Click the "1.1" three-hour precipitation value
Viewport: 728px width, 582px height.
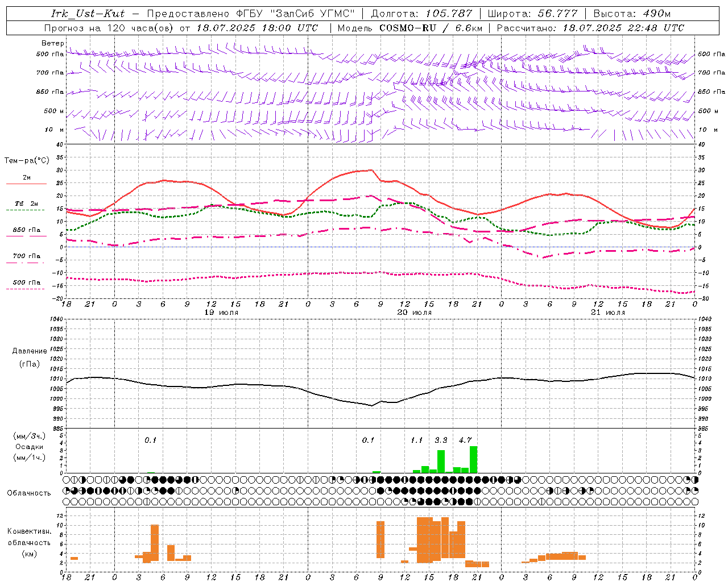[x=417, y=440]
